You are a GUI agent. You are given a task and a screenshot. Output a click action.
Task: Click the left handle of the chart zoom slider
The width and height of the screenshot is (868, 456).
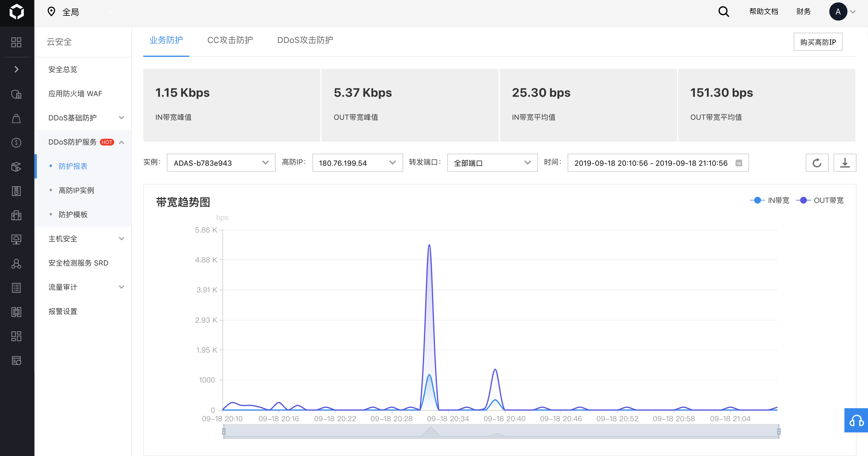224,432
